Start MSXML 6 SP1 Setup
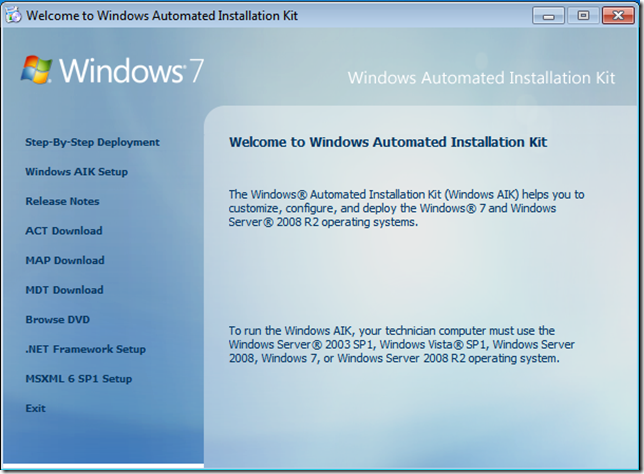 coord(78,379)
